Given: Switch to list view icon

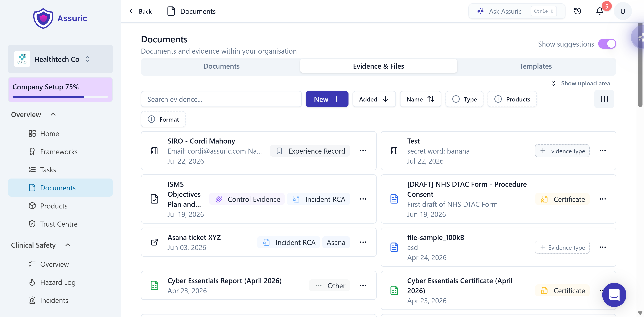Looking at the screenshot, I should [582, 99].
